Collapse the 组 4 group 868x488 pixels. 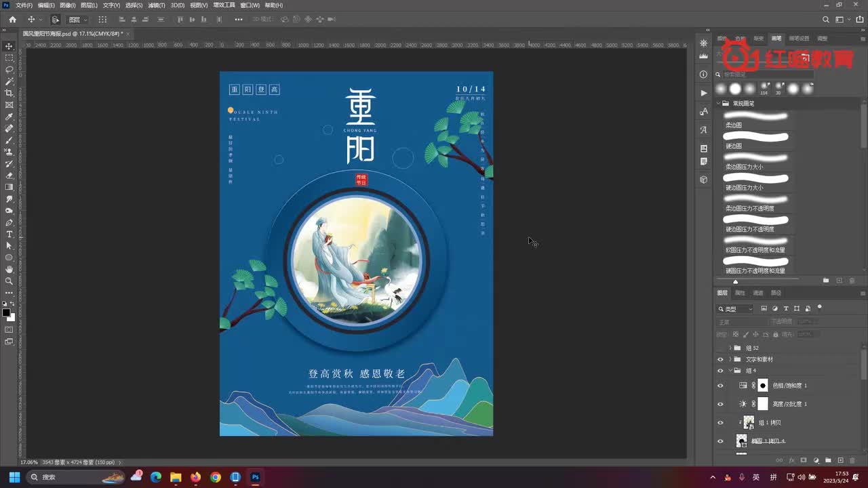click(x=730, y=371)
